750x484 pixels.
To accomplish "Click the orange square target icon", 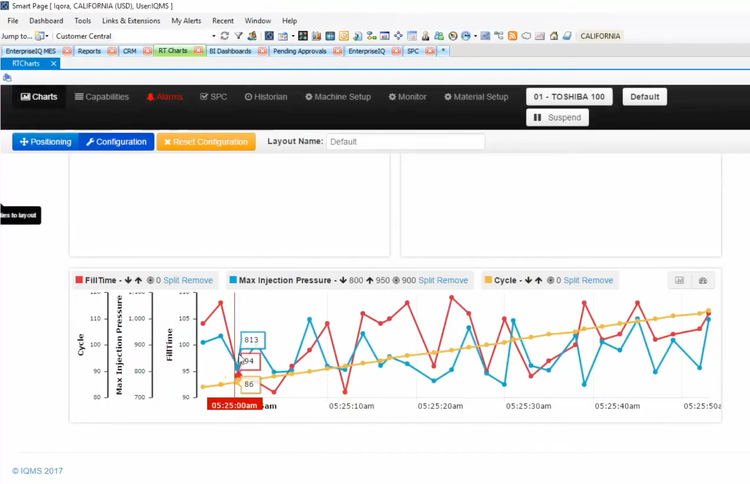I will click(344, 36).
